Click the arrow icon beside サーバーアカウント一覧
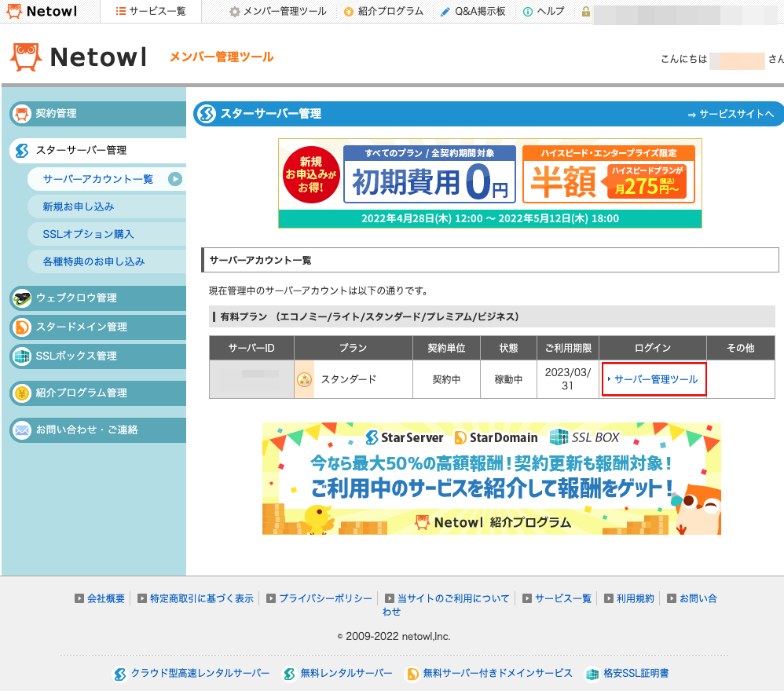Screen dimensions: 784x691 click(x=175, y=179)
